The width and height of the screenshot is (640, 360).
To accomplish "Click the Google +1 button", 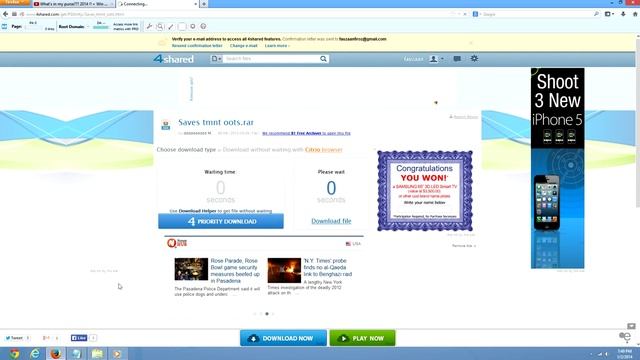I will point(47,338).
